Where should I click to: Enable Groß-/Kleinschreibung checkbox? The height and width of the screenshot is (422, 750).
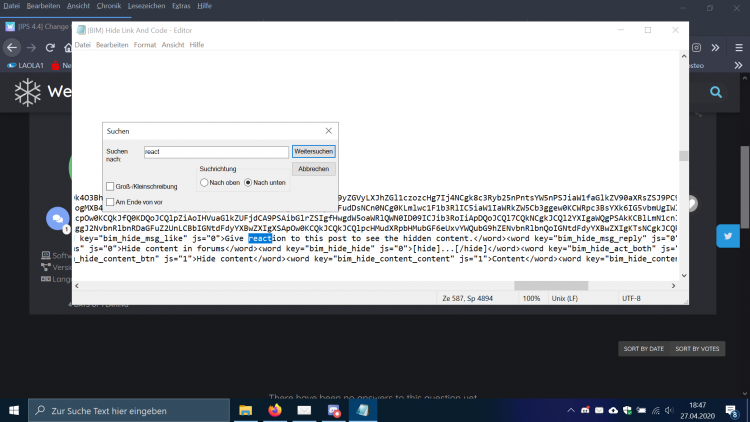[x=110, y=186]
